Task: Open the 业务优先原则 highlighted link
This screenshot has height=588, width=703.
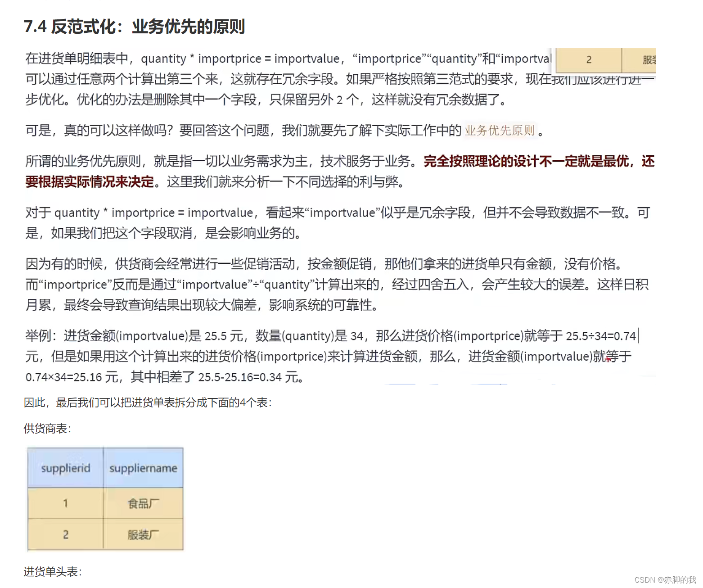Action: point(499,130)
